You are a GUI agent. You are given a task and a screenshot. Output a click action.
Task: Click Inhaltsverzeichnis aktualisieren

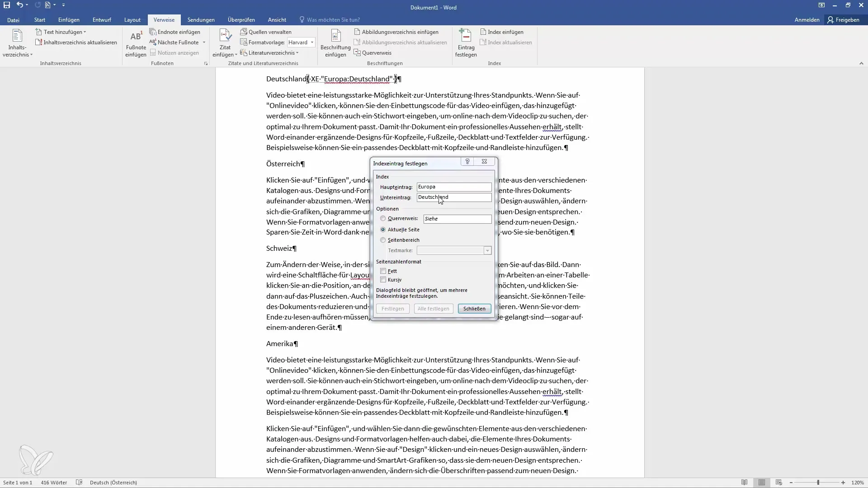(x=76, y=42)
